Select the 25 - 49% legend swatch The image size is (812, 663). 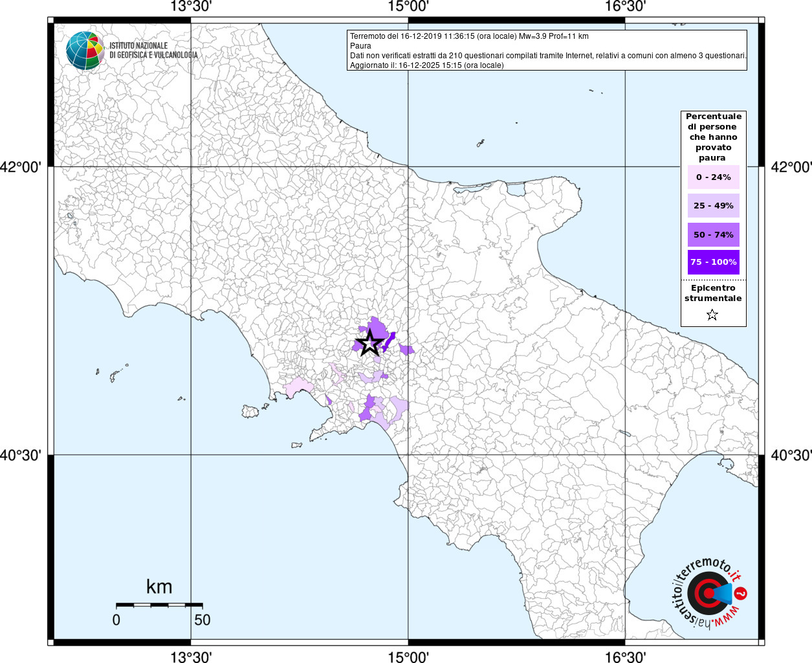[x=713, y=206]
